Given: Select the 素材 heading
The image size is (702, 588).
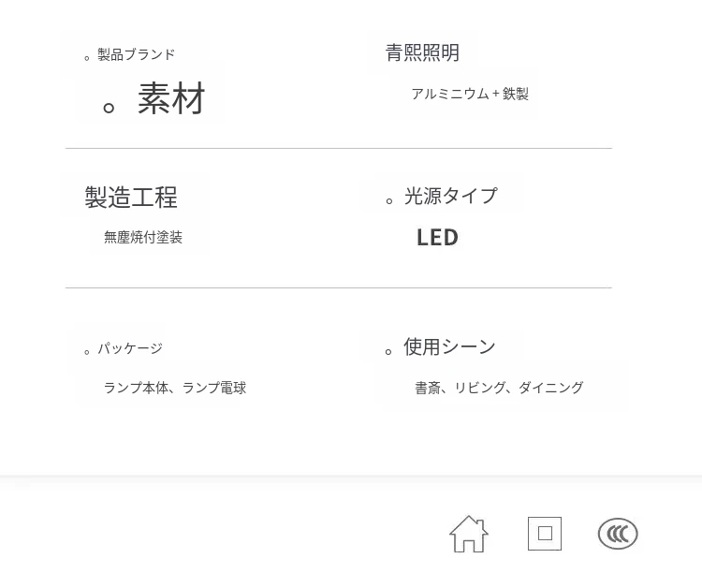Looking at the screenshot, I should [171, 98].
